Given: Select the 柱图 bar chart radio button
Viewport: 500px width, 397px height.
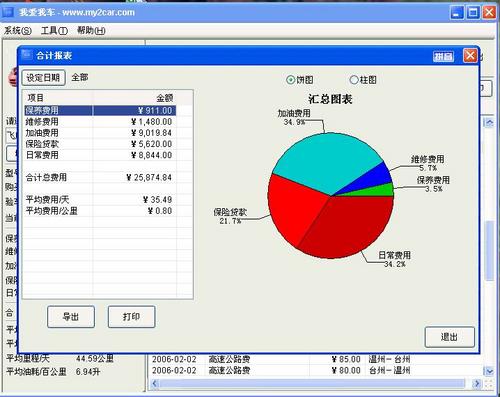Looking at the screenshot, I should coord(354,80).
